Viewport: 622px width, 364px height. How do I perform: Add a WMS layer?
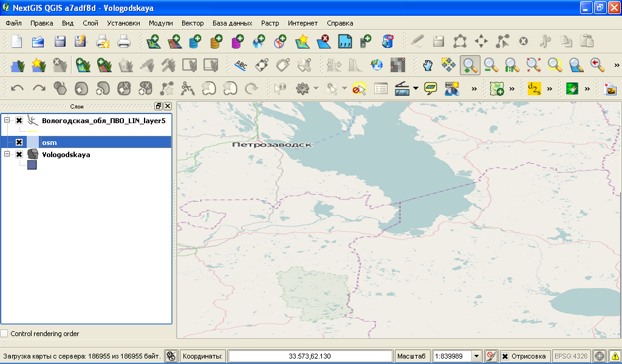pos(258,41)
